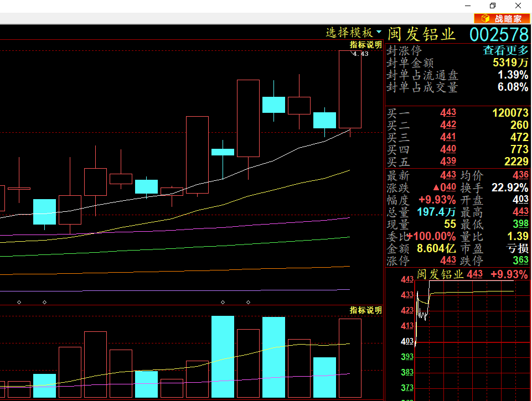This screenshot has height=401, width=532.
Task: Click the 闽发铝业 intraday chart title
Action: tap(440, 274)
